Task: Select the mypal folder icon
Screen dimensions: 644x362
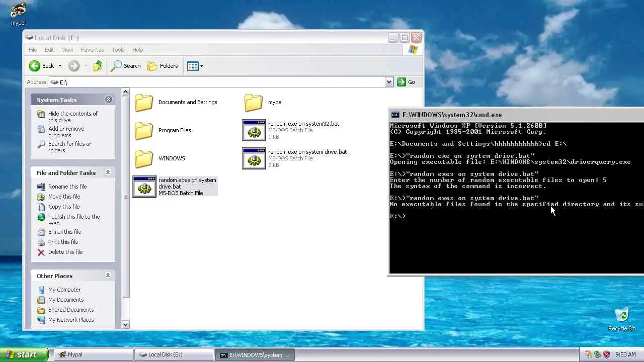Action: 254,102
